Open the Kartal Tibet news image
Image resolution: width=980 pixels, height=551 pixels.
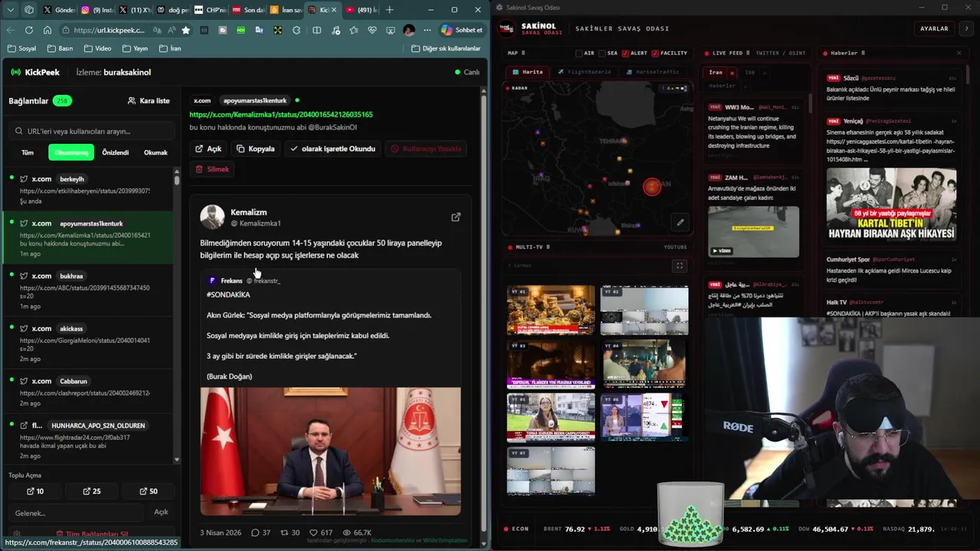(891, 204)
